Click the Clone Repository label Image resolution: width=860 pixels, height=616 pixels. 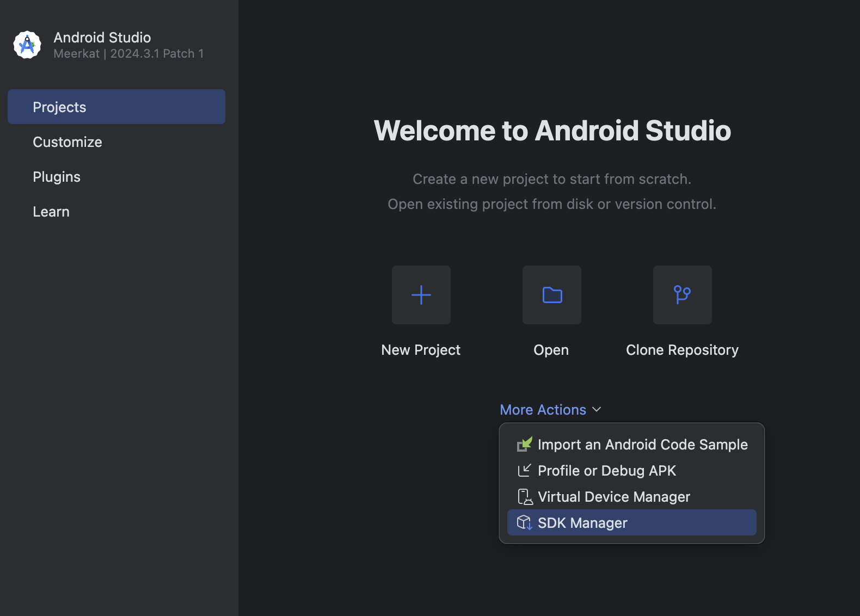[683, 350]
